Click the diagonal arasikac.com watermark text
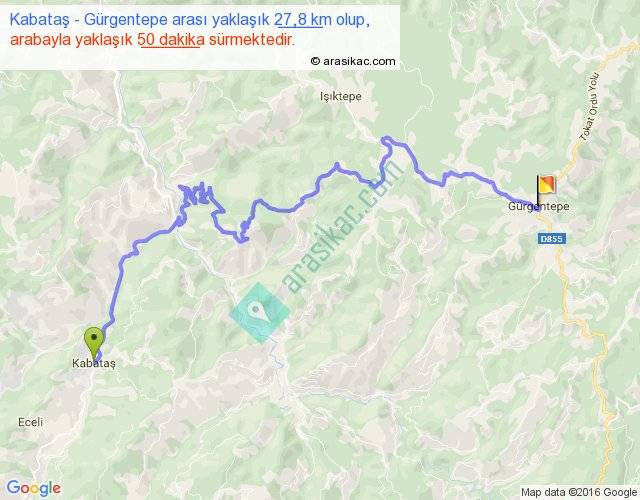640x500 pixels. click(343, 227)
